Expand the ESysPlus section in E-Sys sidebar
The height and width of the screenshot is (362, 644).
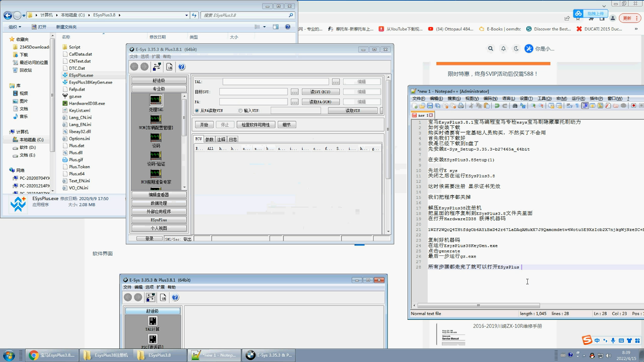(159, 220)
